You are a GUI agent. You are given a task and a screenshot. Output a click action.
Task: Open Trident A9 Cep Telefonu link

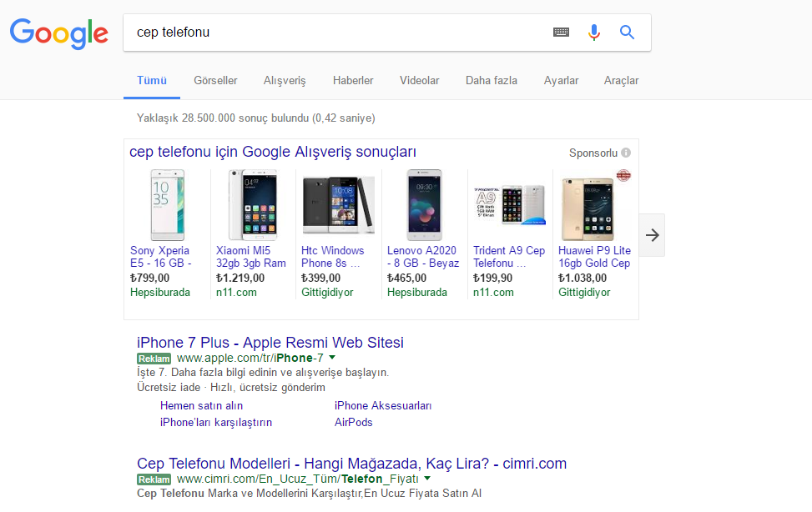(x=509, y=257)
